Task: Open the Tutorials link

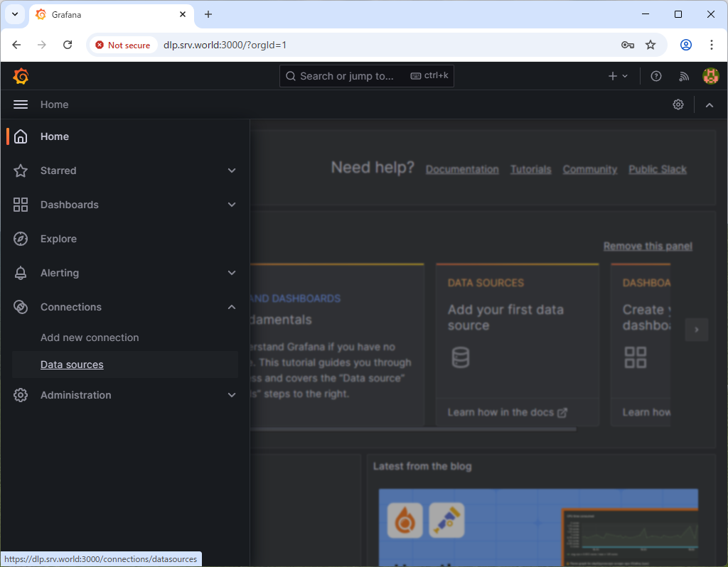Action: 530,170
